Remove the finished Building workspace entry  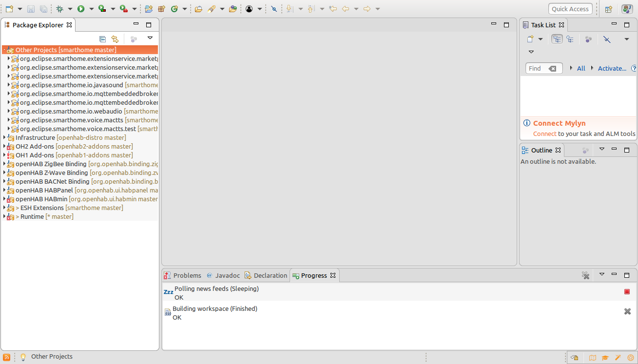coord(627,311)
